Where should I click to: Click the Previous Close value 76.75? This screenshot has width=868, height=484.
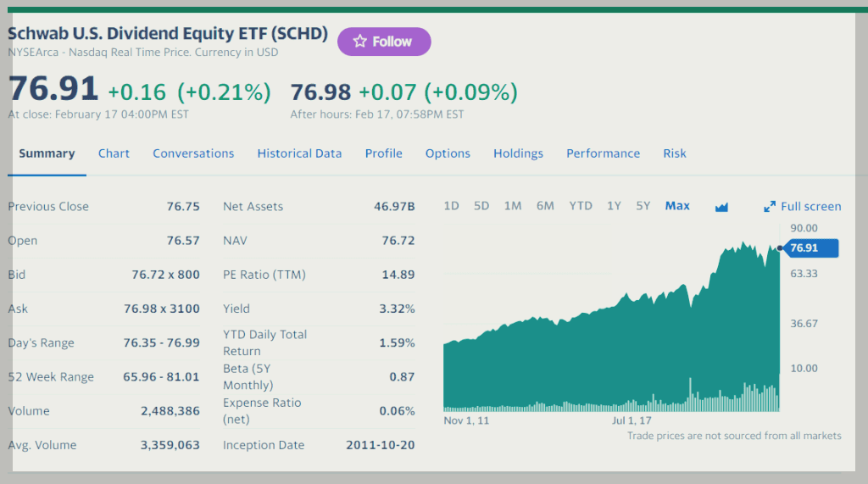tap(183, 207)
